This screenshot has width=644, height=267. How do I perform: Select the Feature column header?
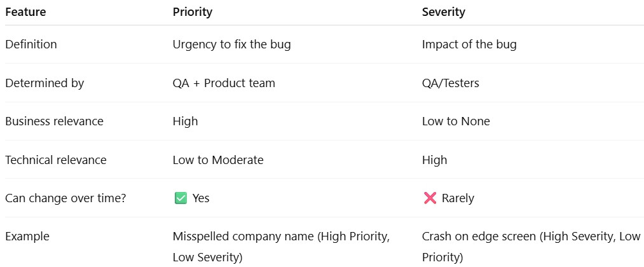click(25, 12)
